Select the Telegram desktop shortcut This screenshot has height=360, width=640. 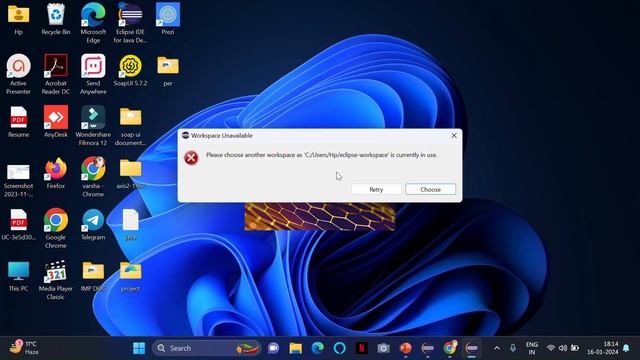point(93,225)
